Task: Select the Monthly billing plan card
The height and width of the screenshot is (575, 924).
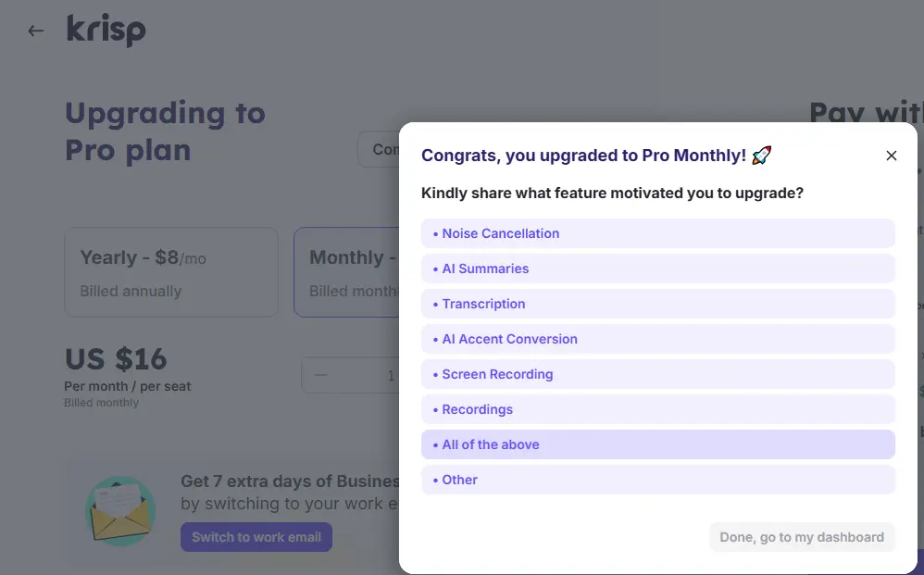Action: (x=346, y=272)
